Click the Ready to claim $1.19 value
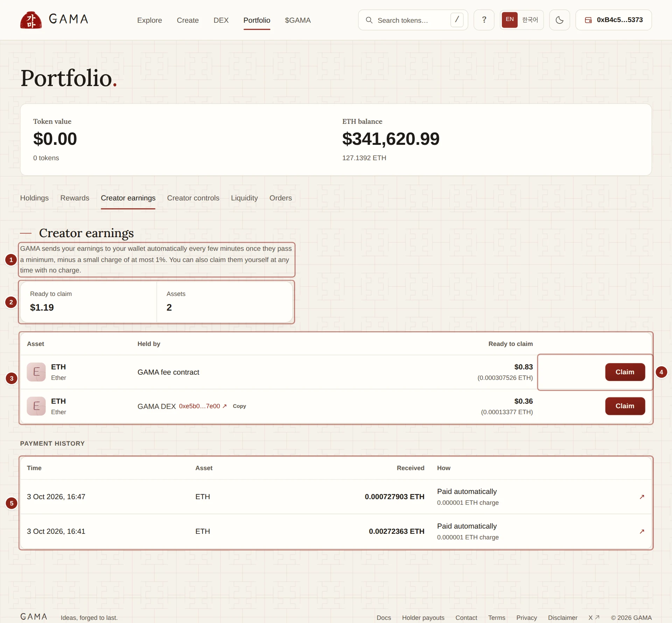This screenshot has width=672, height=623. tap(42, 307)
